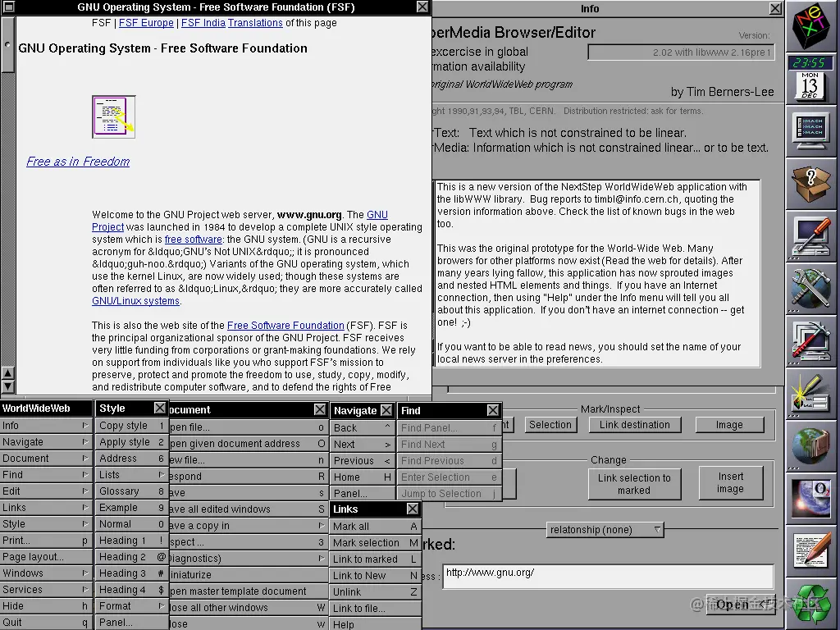The image size is (840, 630).
Task: Open the clock dock icon showing 23:55
Action: pyautogui.click(x=811, y=62)
